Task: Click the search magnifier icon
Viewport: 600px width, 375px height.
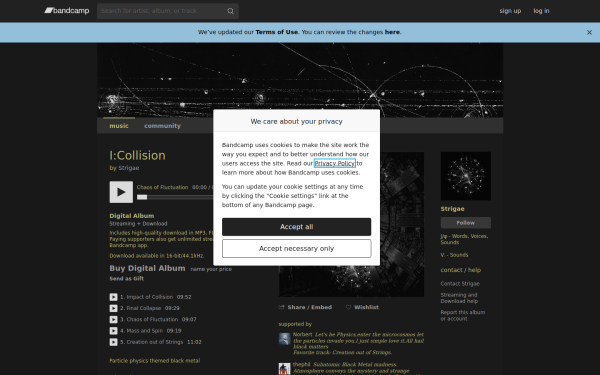Action: pyautogui.click(x=230, y=11)
